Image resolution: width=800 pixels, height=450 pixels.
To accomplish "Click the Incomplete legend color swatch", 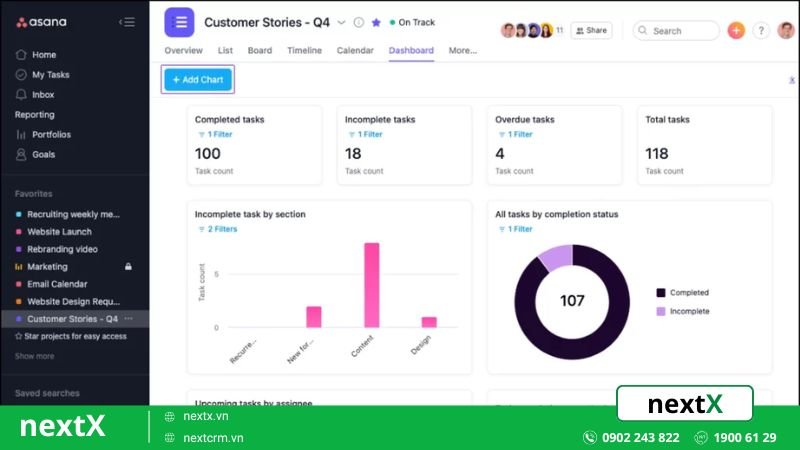I will 661,311.
